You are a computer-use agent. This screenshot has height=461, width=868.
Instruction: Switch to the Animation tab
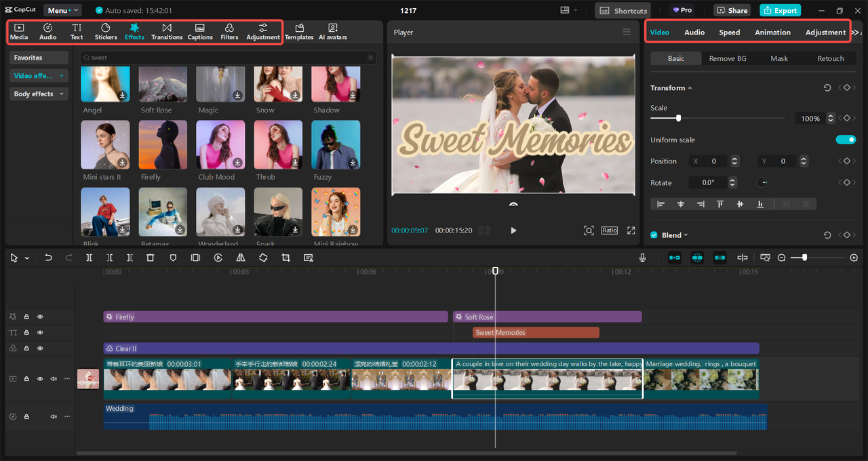coord(772,33)
